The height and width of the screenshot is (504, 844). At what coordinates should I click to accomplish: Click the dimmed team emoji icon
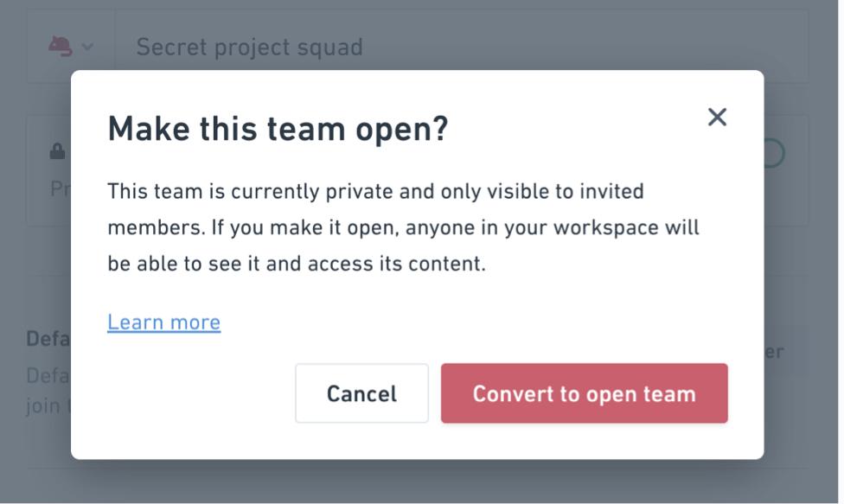tap(60, 47)
